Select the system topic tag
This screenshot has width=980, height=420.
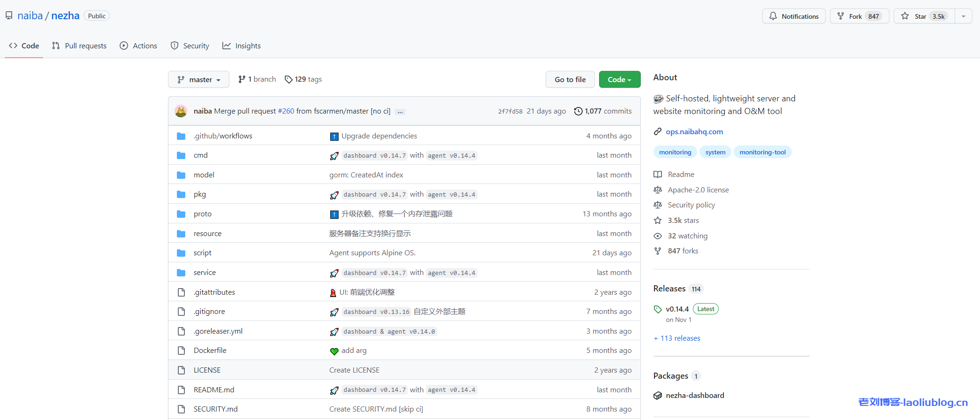pos(715,153)
